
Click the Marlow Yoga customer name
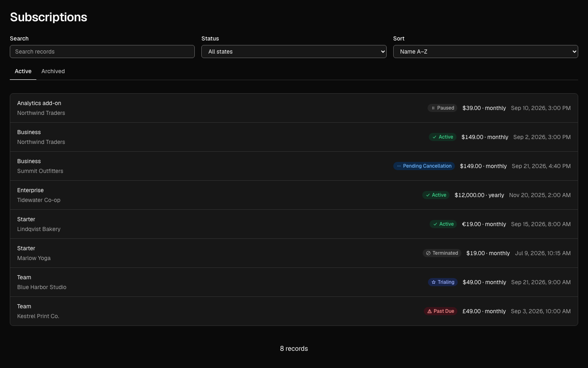34,258
